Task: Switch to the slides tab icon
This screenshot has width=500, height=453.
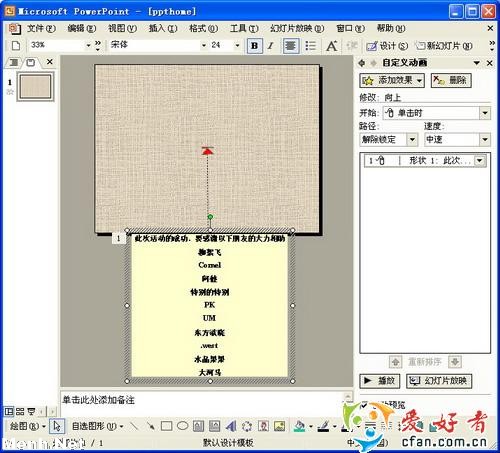Action: 31,62
